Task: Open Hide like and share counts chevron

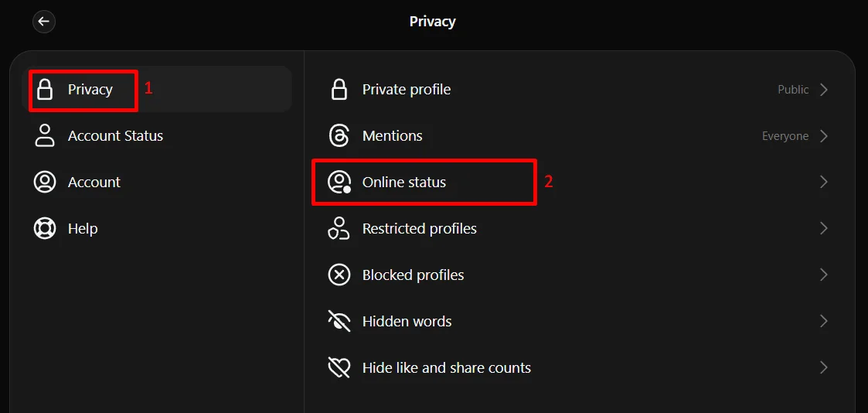Action: [x=824, y=367]
